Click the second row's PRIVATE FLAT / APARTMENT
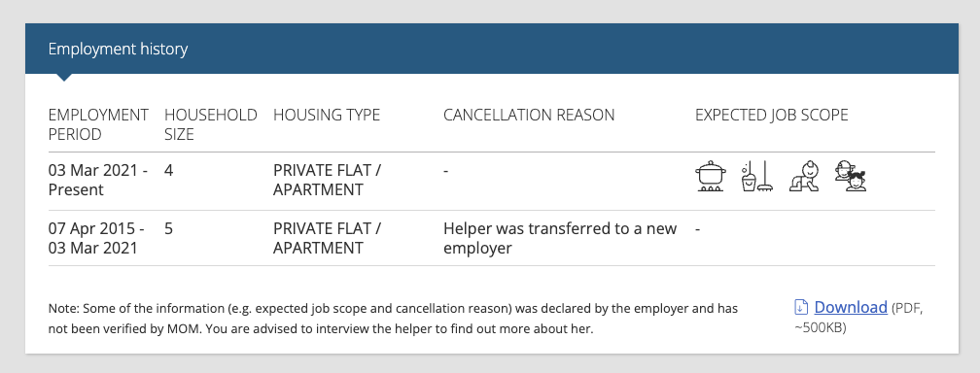The image size is (980, 373). [327, 238]
